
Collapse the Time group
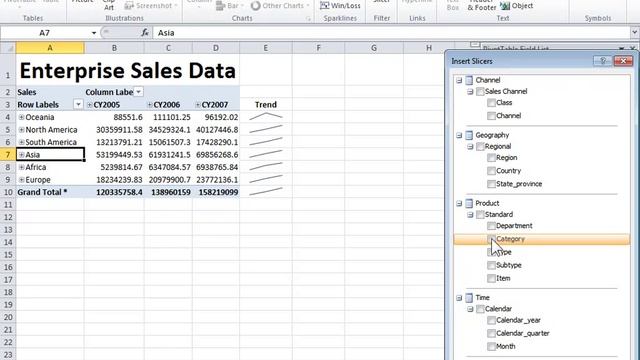[459, 298]
